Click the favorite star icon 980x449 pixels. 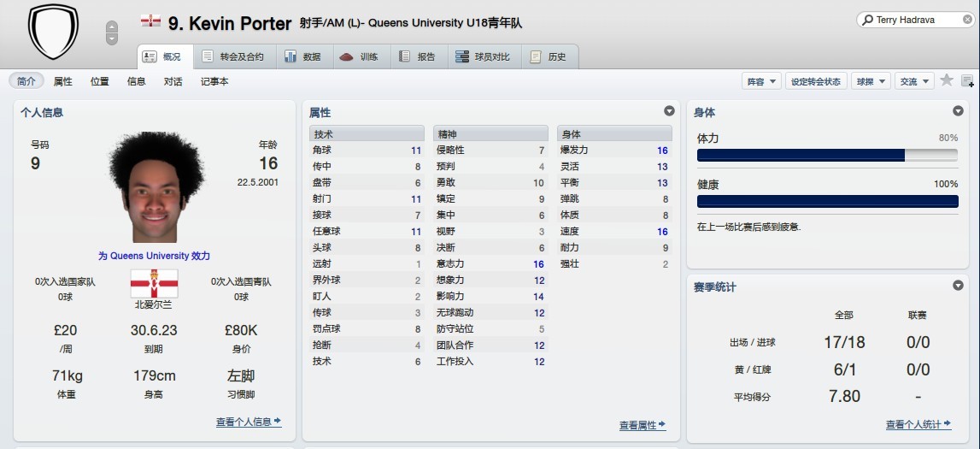947,80
